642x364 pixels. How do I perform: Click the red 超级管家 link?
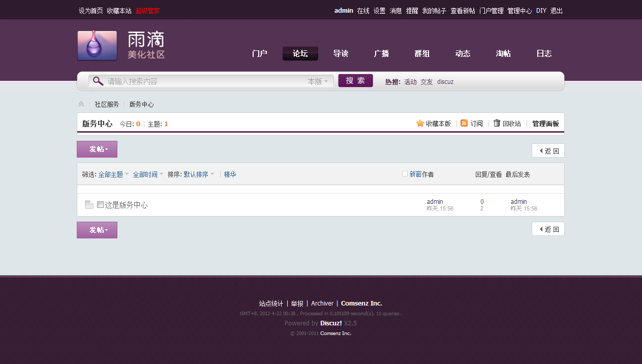coord(148,11)
